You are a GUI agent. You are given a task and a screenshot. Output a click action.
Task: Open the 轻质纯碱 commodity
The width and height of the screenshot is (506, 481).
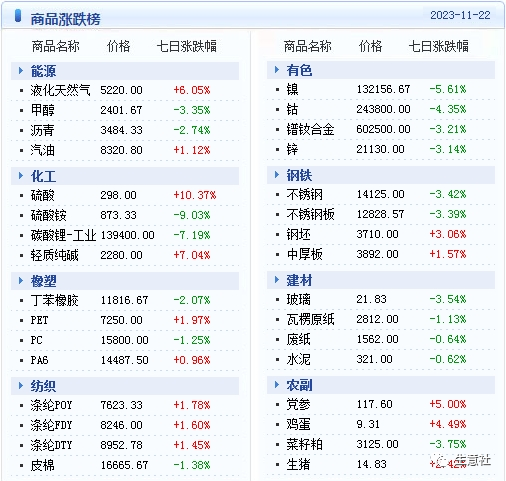pos(54,255)
